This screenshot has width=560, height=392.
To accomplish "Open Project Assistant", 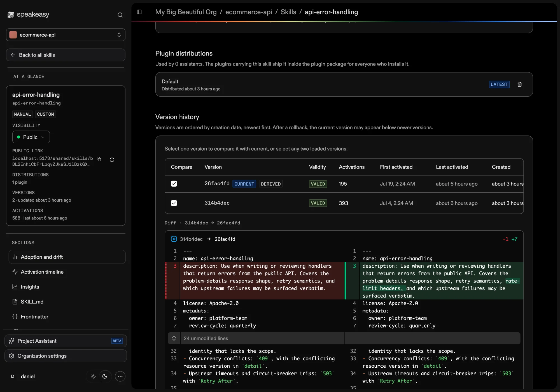I will click(x=66, y=341).
